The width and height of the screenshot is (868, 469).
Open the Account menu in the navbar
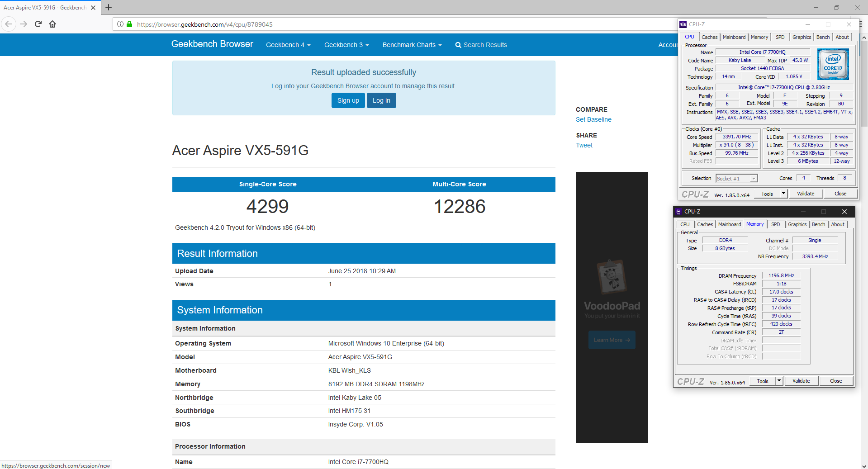[x=668, y=45]
